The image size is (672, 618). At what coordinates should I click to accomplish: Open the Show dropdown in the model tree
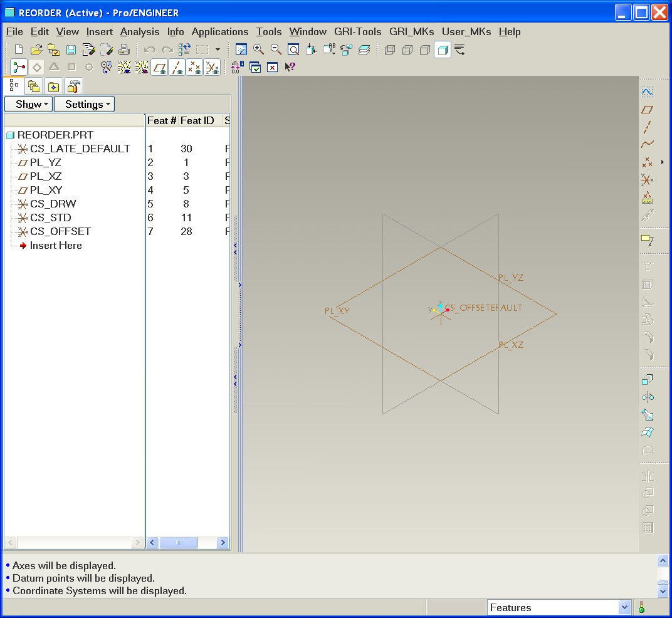[29, 104]
